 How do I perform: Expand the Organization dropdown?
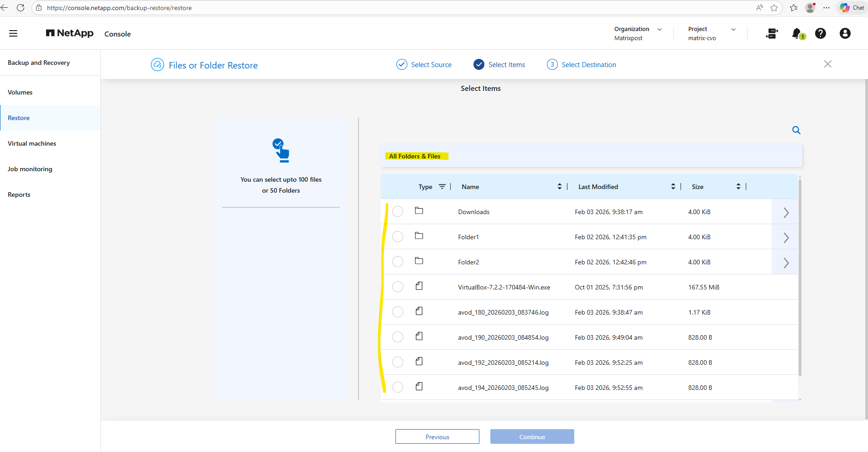(660, 29)
